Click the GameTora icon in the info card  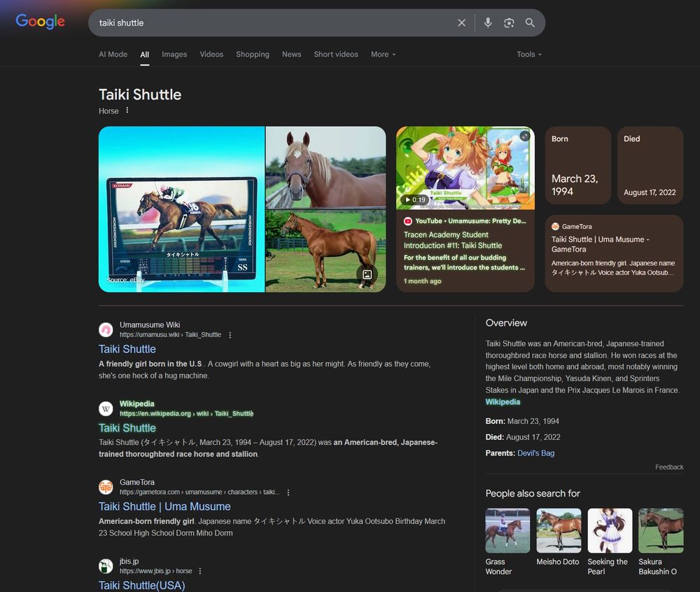(555, 226)
